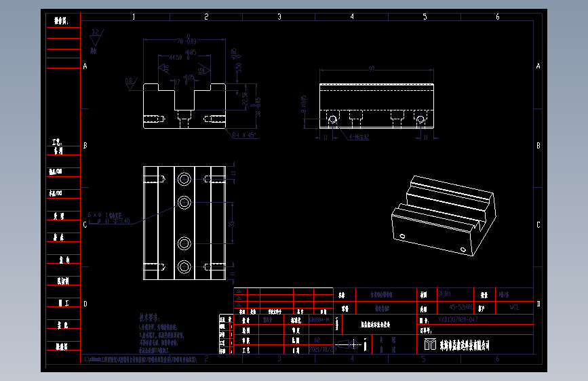
Task: Select the 4-M6 thread callout text
Action: [x=359, y=137]
